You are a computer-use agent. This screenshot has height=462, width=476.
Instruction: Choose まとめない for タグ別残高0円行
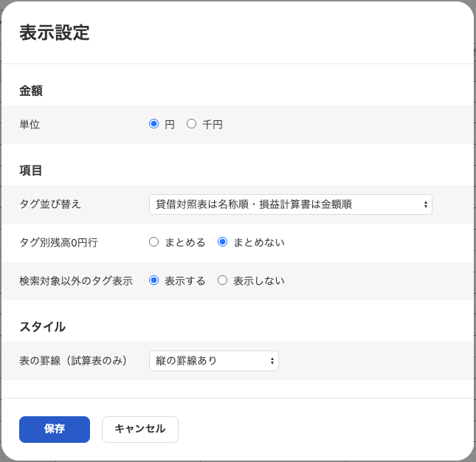pos(223,242)
